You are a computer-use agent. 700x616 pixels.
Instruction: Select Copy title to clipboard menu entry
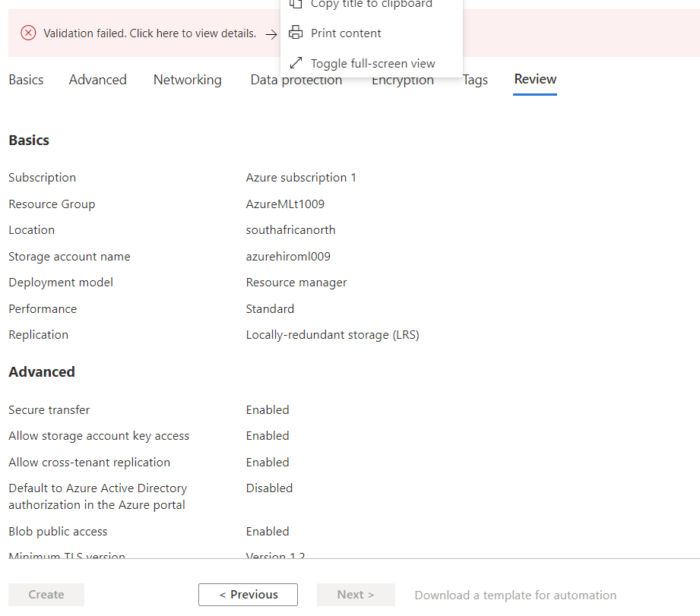pos(372,4)
